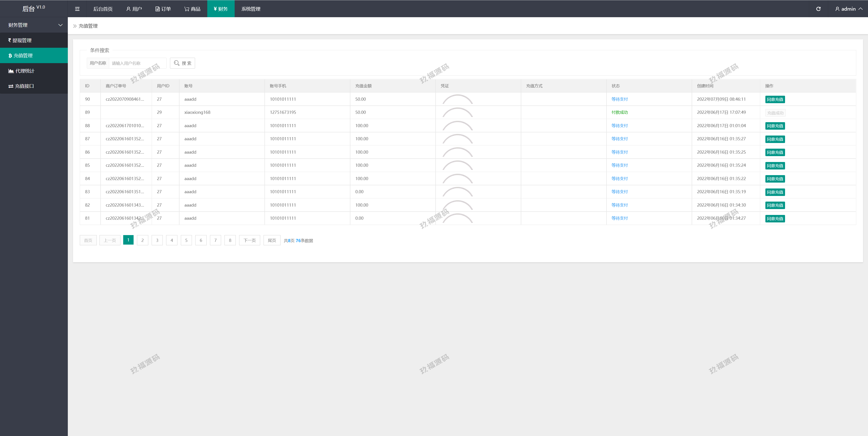Expand the admin user dropdown
The height and width of the screenshot is (436, 868).
[x=849, y=9]
